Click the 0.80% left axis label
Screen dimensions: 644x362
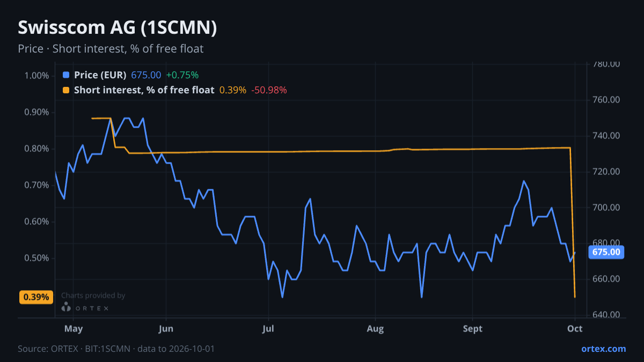pyautogui.click(x=36, y=149)
